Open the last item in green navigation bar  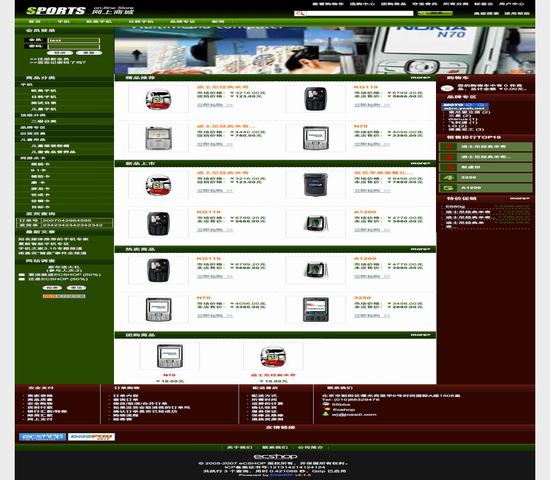[x=218, y=22]
